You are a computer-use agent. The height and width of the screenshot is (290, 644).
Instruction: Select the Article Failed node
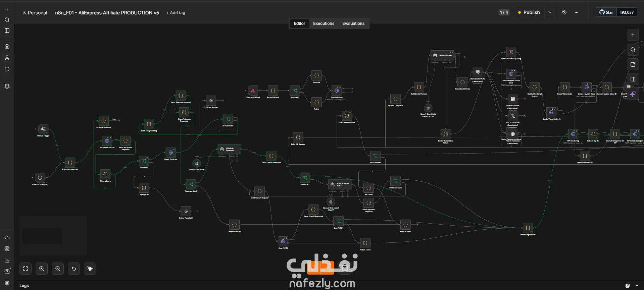[365, 243]
